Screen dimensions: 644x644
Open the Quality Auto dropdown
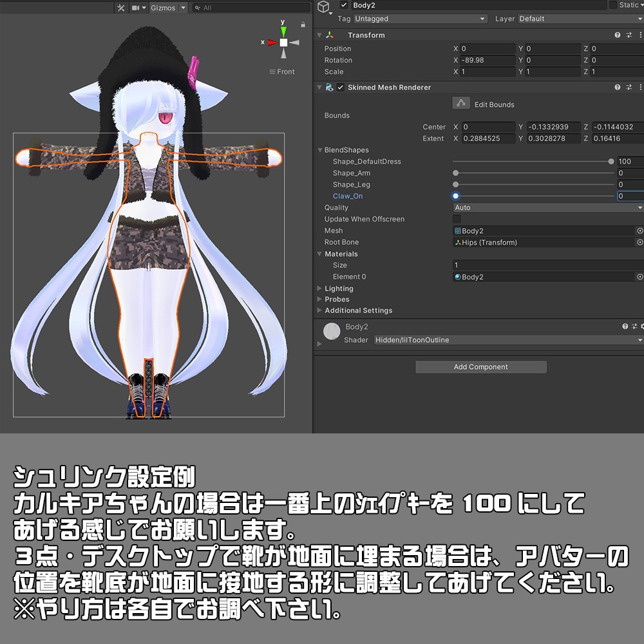[x=548, y=208]
